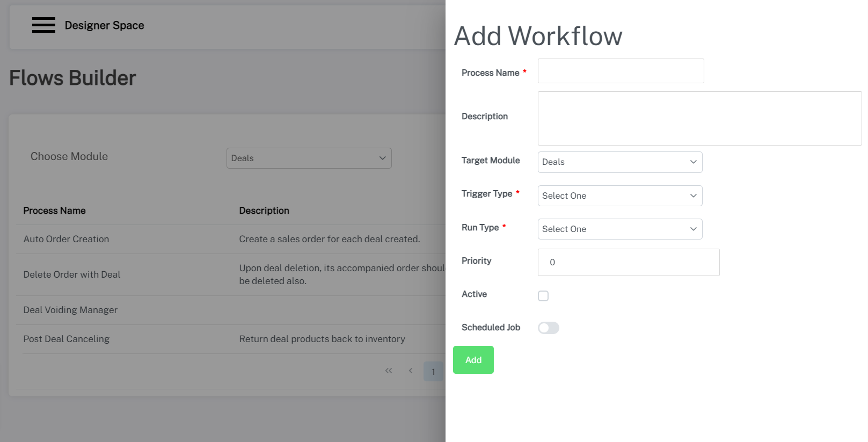Open the Run Type dropdown
868x442 pixels.
(x=619, y=229)
